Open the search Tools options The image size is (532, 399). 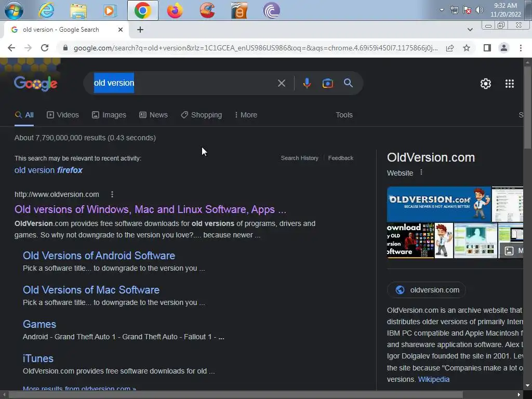(344, 115)
